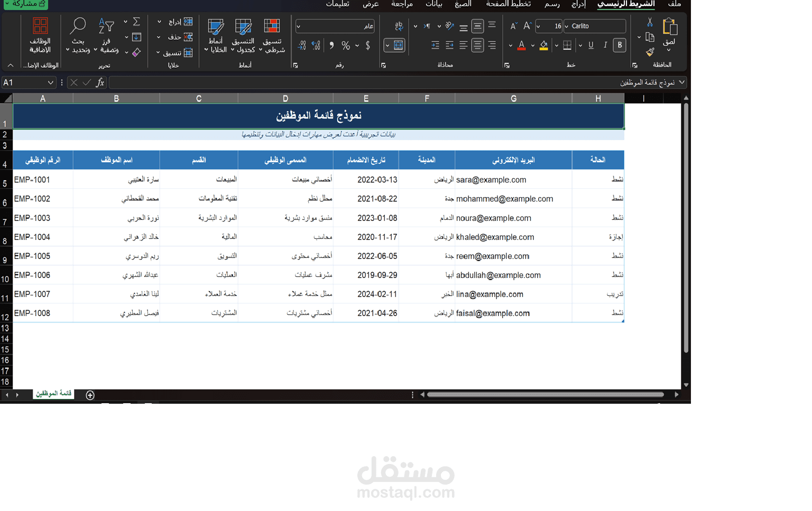
Task: Click the Copy icon in clipboard group
Action: (650, 37)
